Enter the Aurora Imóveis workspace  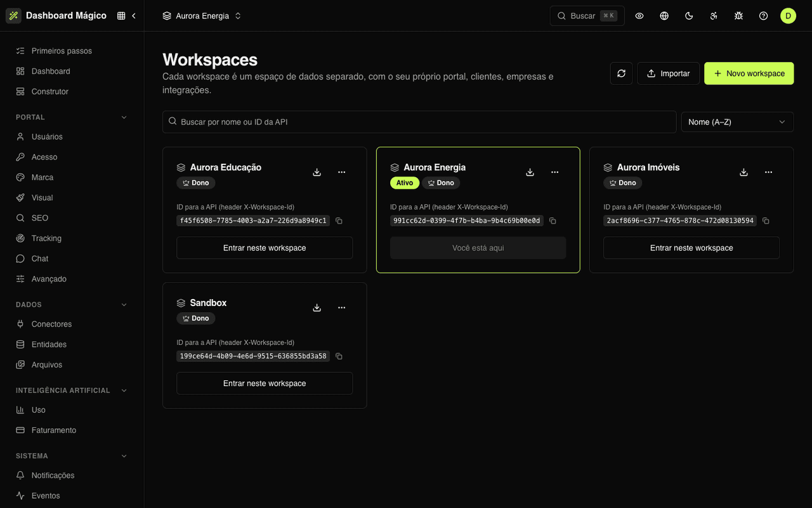691,248
